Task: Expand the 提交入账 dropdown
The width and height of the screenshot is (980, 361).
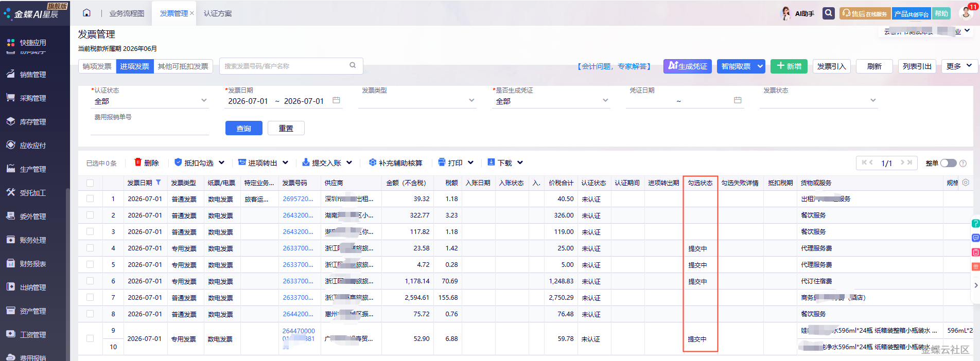Action: pyautogui.click(x=349, y=163)
